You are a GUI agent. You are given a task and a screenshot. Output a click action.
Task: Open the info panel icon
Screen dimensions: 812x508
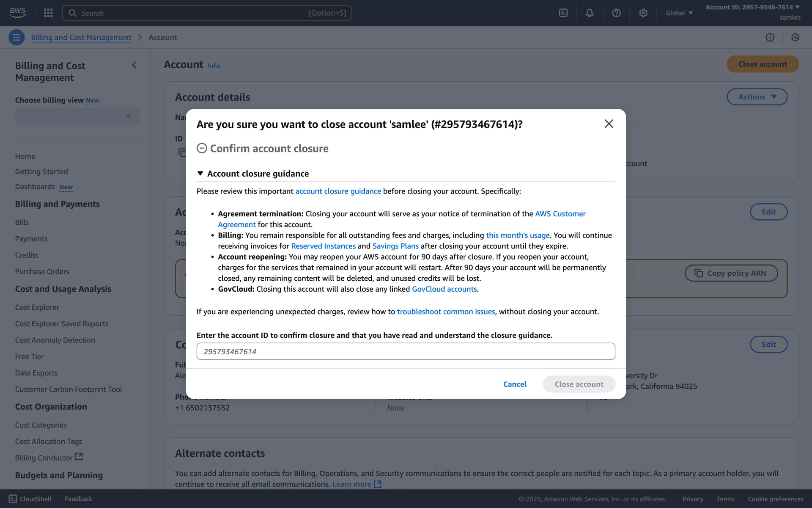tap(770, 37)
